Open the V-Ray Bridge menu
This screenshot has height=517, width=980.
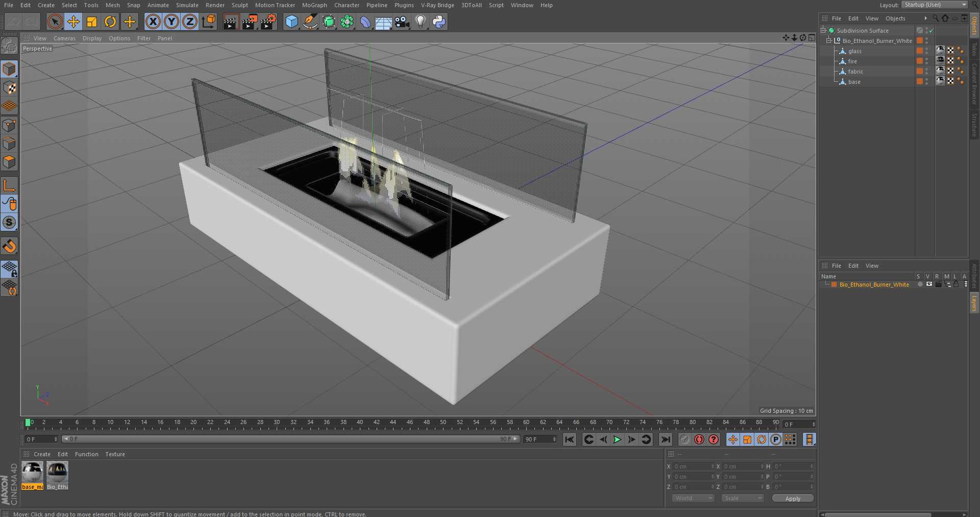[437, 5]
